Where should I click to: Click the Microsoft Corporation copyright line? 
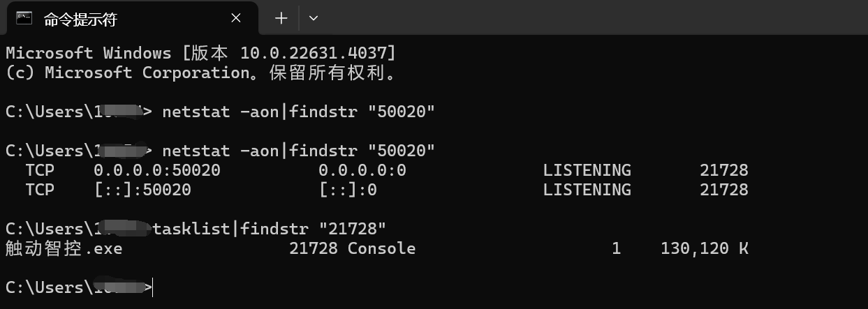[201, 73]
